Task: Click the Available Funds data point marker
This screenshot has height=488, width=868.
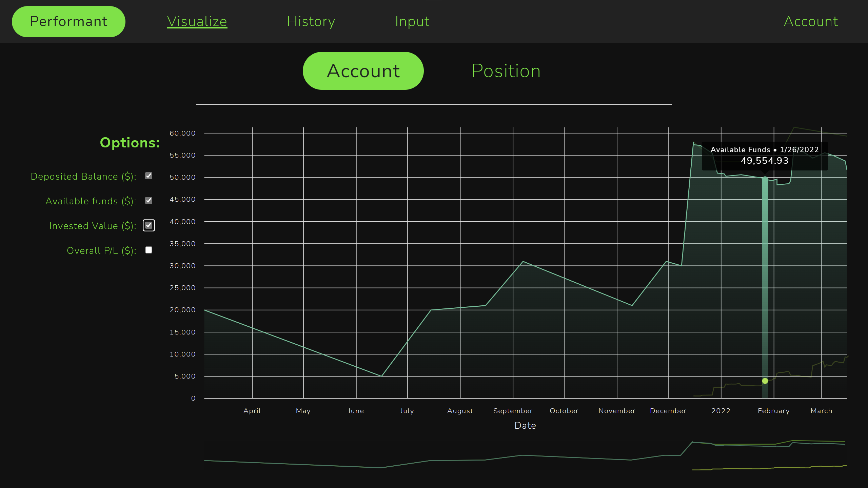Action: (765, 179)
